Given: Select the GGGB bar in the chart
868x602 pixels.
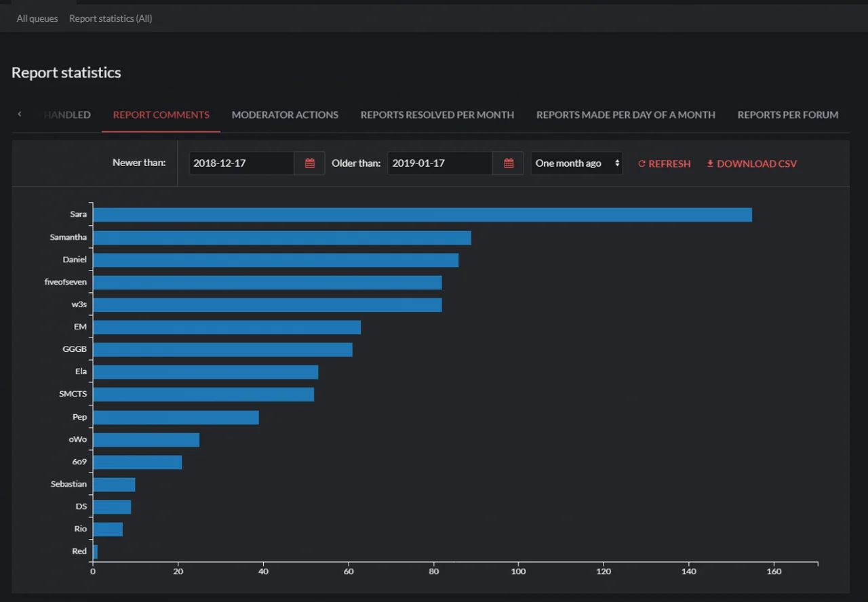Looking at the screenshot, I should coord(222,350).
